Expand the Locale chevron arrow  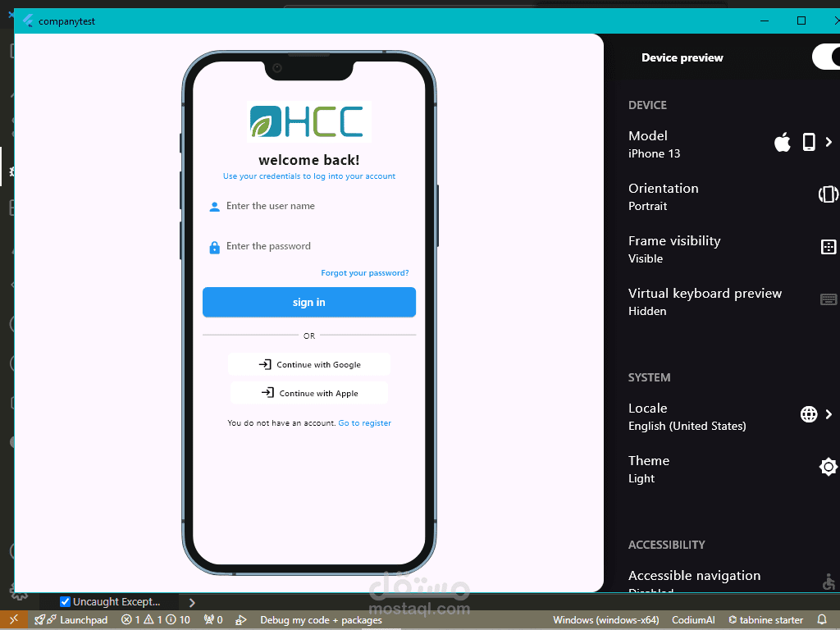829,414
